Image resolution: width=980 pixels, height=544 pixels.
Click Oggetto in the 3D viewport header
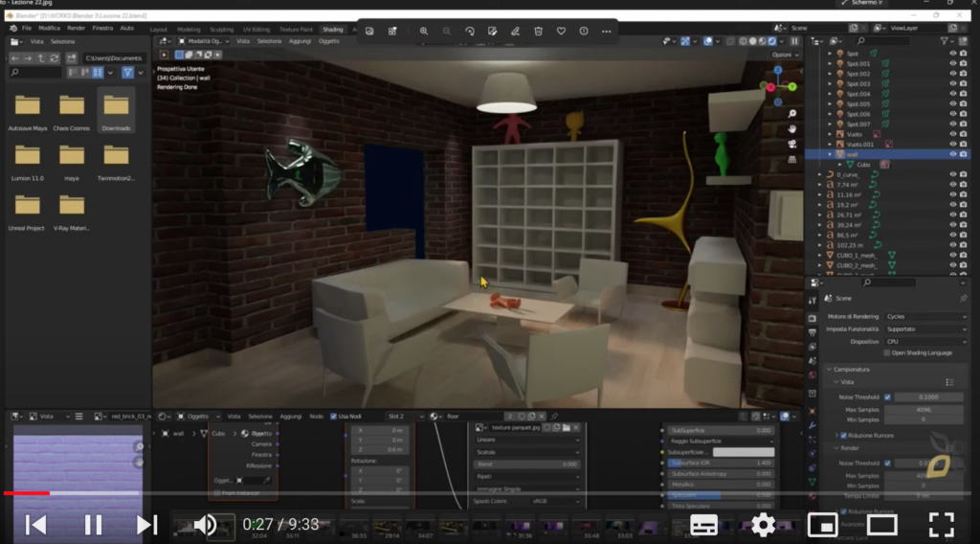329,41
